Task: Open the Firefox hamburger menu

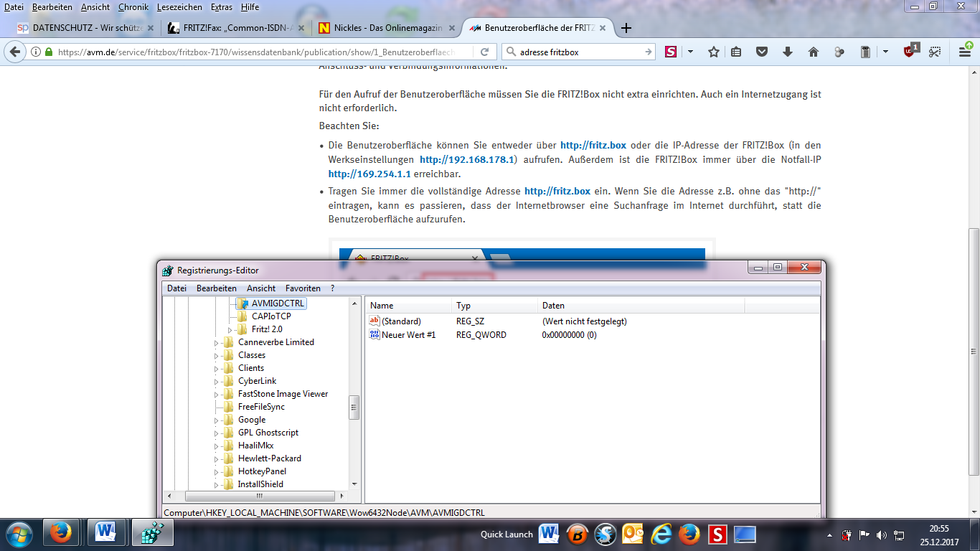Action: [965, 52]
